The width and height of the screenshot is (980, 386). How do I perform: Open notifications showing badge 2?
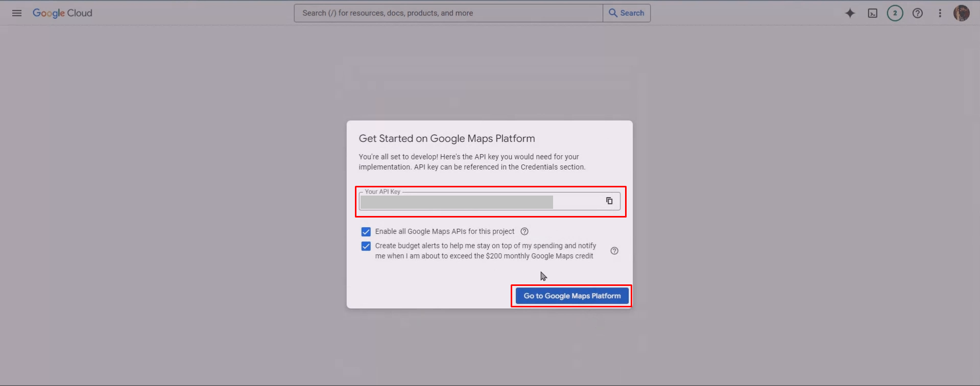tap(895, 13)
